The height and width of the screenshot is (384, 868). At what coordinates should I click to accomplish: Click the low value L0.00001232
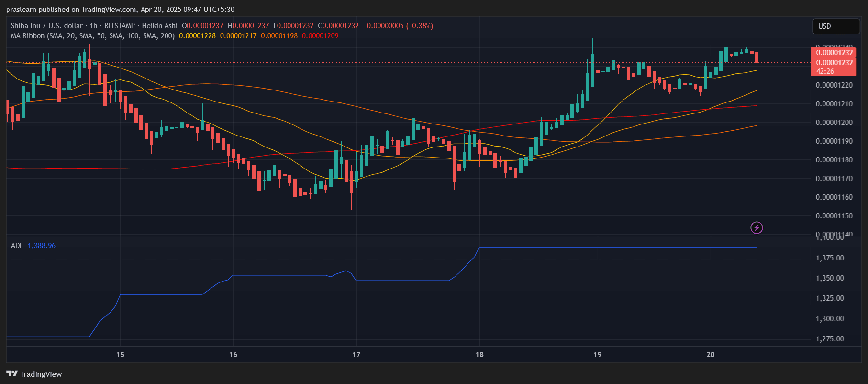click(293, 26)
